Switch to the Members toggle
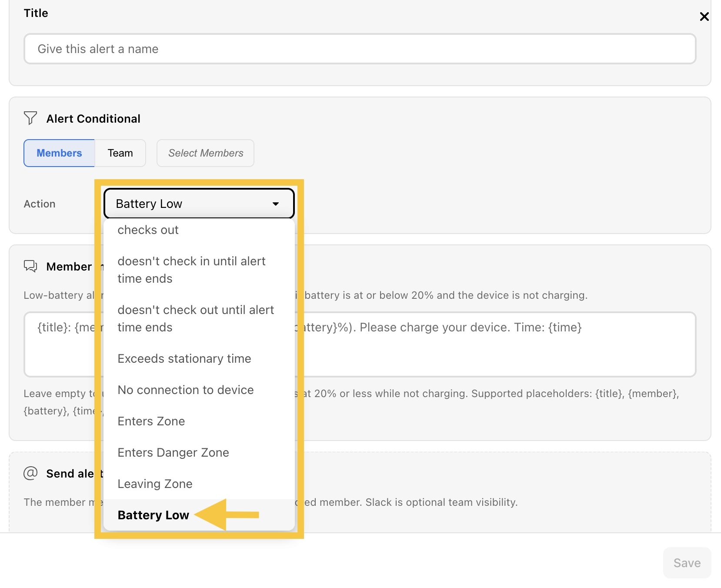Image resolution: width=721 pixels, height=588 pixels. pyautogui.click(x=59, y=153)
